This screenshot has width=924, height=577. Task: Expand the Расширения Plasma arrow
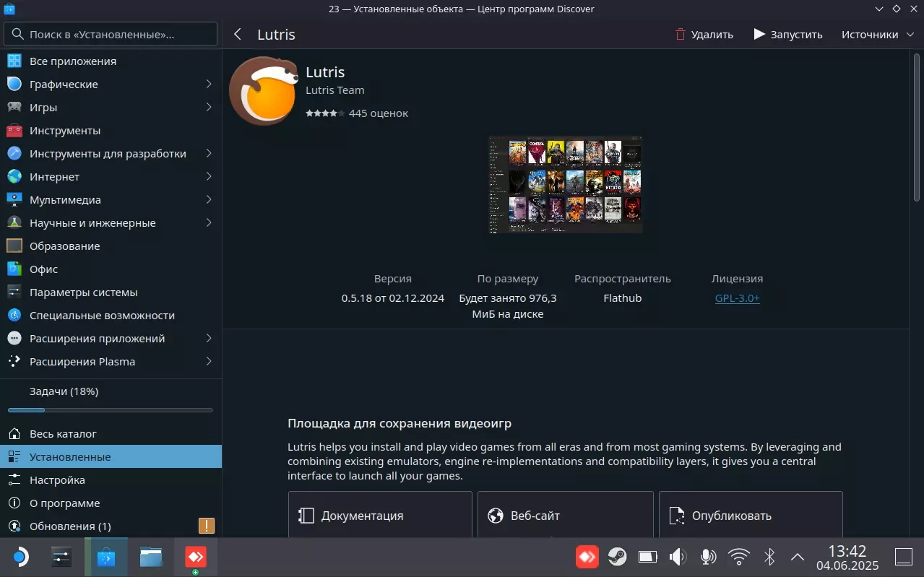208,362
